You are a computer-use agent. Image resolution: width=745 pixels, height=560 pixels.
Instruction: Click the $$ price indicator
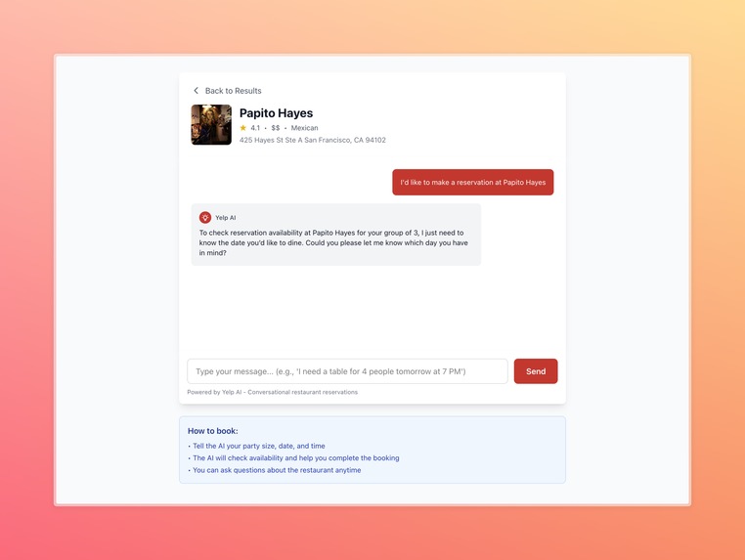pos(276,128)
